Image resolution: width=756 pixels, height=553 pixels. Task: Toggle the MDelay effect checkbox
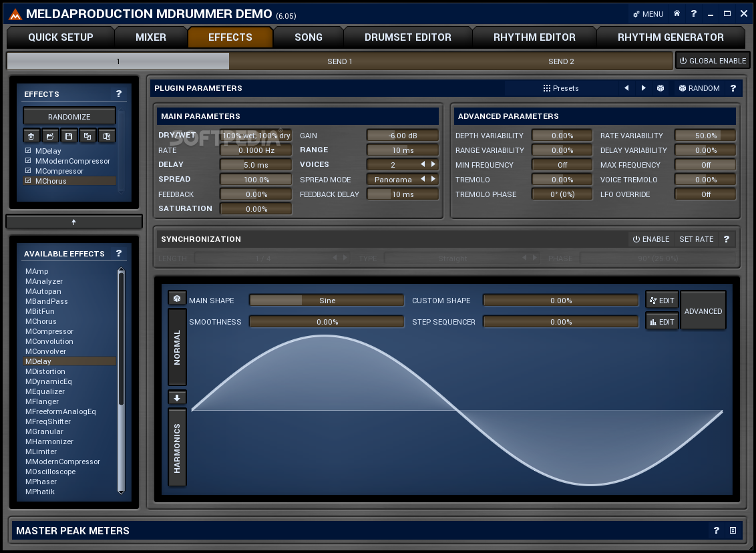click(x=28, y=150)
